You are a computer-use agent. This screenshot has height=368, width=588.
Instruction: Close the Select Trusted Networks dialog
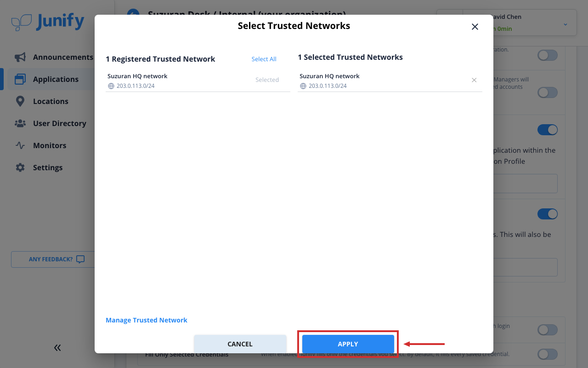click(x=475, y=27)
